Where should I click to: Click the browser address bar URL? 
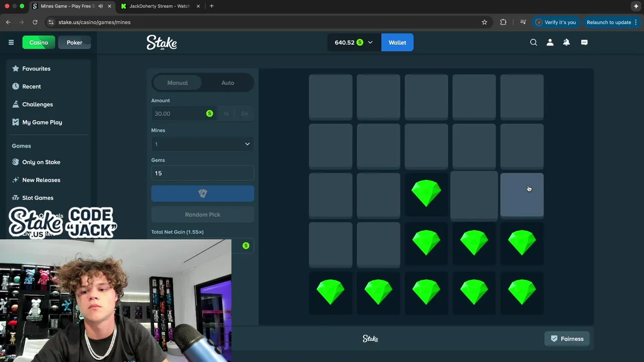click(x=94, y=22)
